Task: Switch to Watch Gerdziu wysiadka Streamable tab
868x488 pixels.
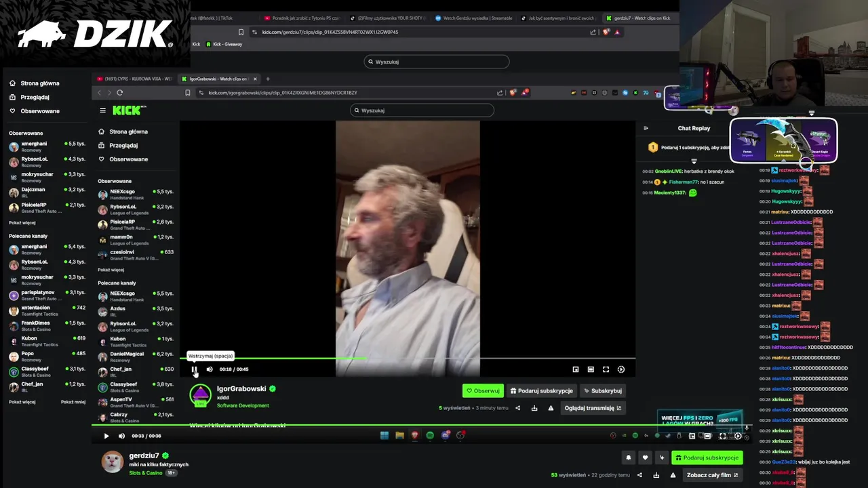Action: (473, 18)
